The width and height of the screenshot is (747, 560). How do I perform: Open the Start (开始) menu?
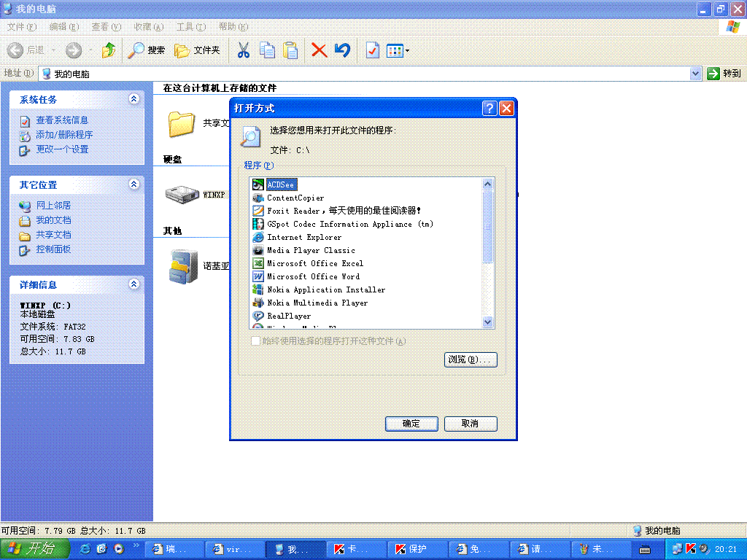pos(35,549)
